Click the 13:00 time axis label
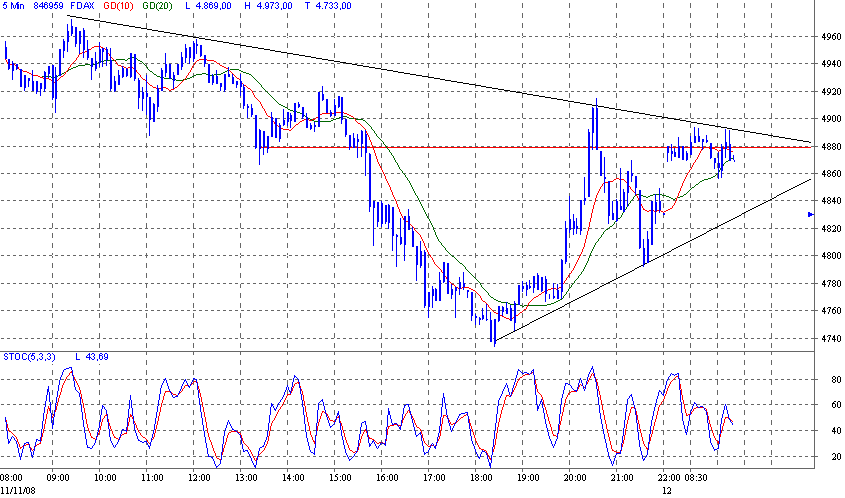Image resolution: width=845 pixels, height=498 pixels. coord(246,478)
